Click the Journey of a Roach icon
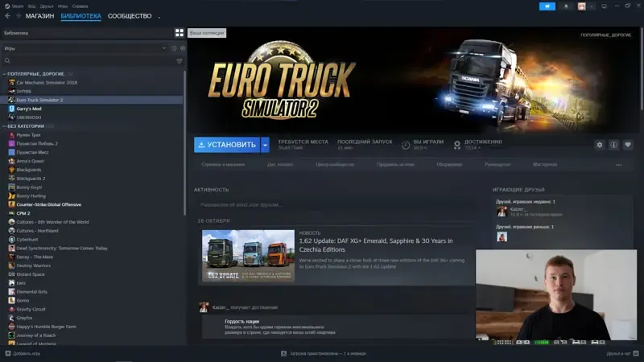Viewport: 644px width, 362px height. pyautogui.click(x=11, y=335)
